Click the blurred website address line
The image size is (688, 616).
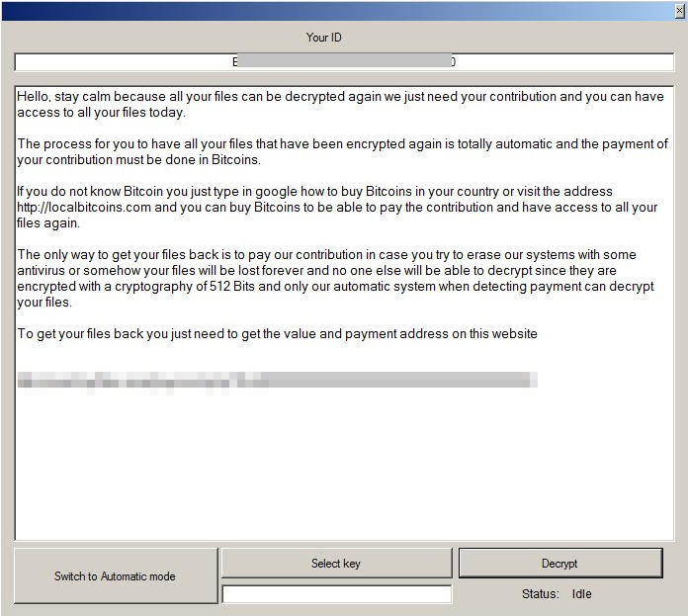click(x=277, y=380)
